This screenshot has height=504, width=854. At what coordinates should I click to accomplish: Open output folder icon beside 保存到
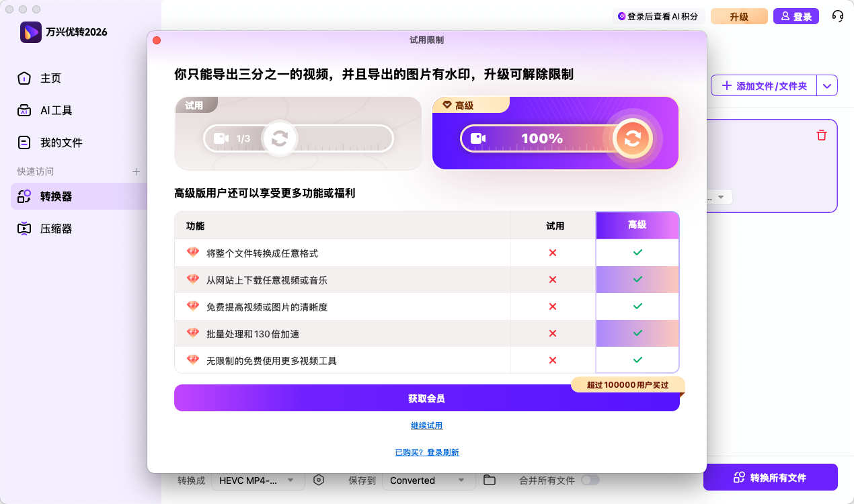489,480
